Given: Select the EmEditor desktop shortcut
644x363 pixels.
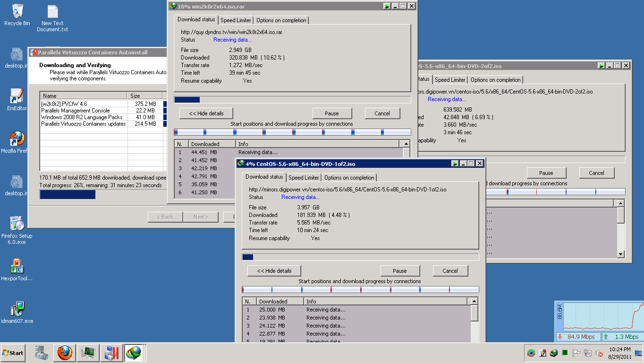Looking at the screenshot, I should pyautogui.click(x=17, y=100).
